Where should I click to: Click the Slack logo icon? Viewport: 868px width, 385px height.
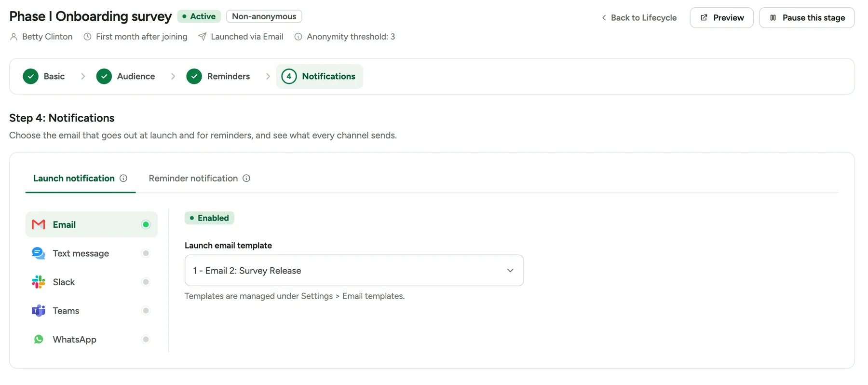click(x=39, y=282)
